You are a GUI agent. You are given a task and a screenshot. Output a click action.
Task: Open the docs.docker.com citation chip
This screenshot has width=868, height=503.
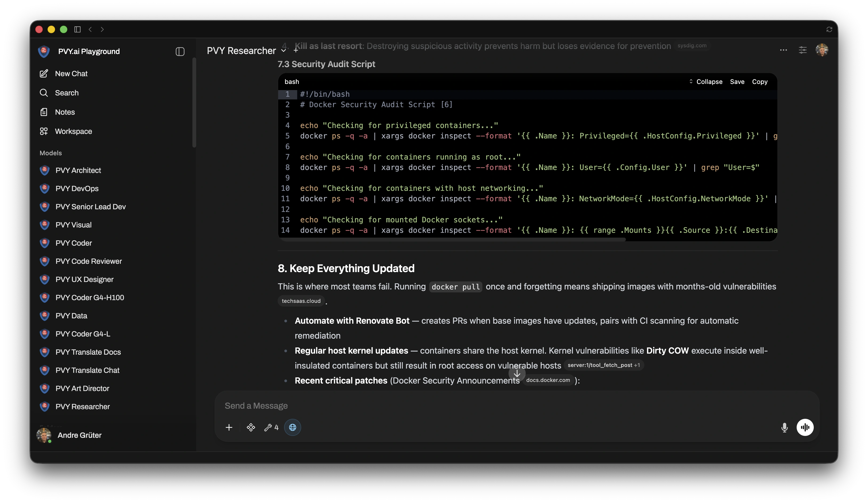[548, 380]
